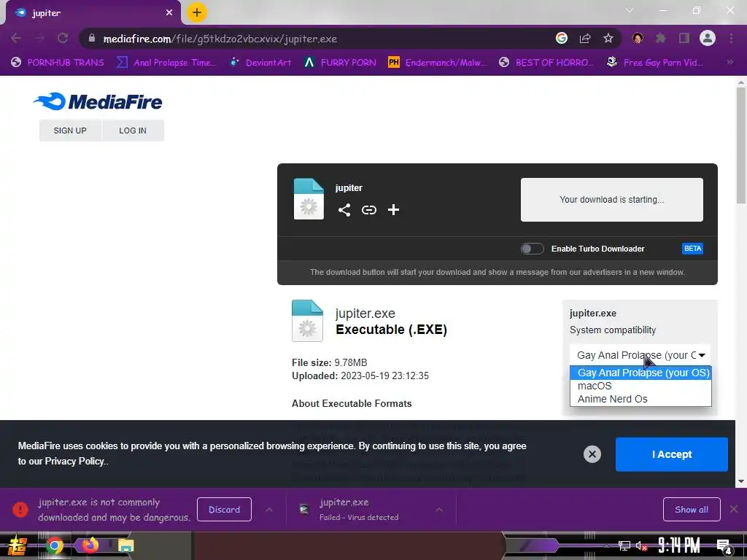Click the jupiter file gear icon in dark panel
The image size is (747, 560).
coord(309,199)
